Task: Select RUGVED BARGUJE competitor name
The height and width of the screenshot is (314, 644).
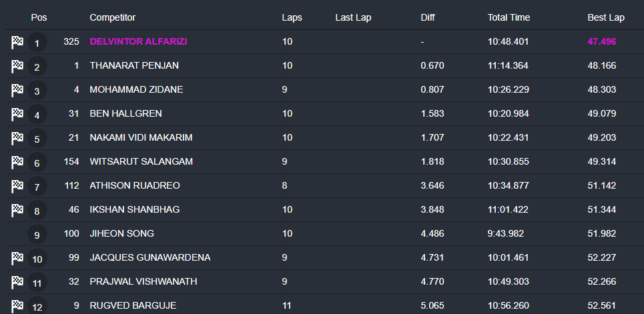Action: [x=133, y=306]
